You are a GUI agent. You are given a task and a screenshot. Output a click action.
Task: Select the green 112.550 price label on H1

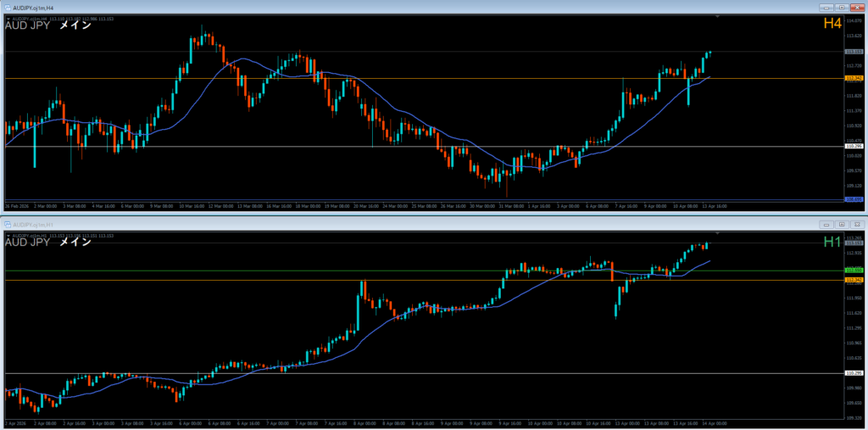click(x=854, y=271)
